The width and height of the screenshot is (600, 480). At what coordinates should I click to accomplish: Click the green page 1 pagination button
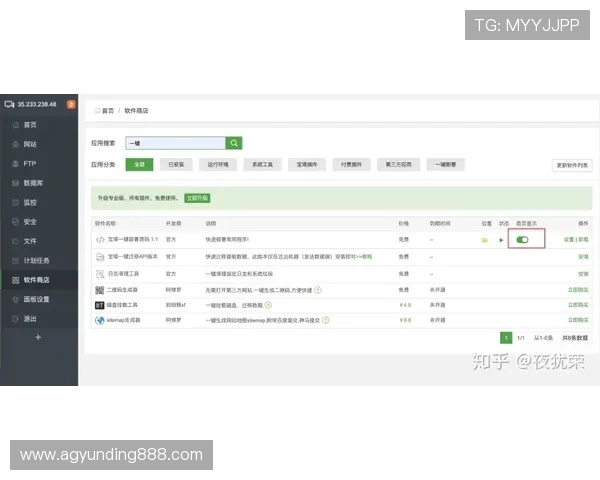506,338
